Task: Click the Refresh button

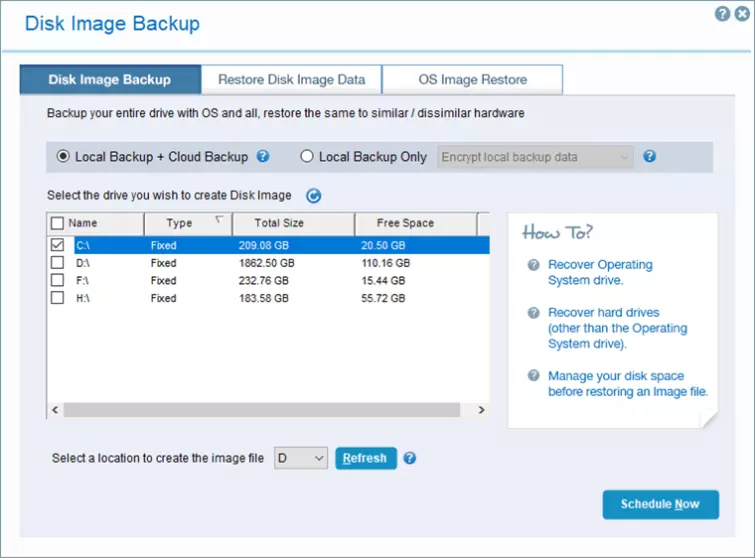Action: [366, 458]
